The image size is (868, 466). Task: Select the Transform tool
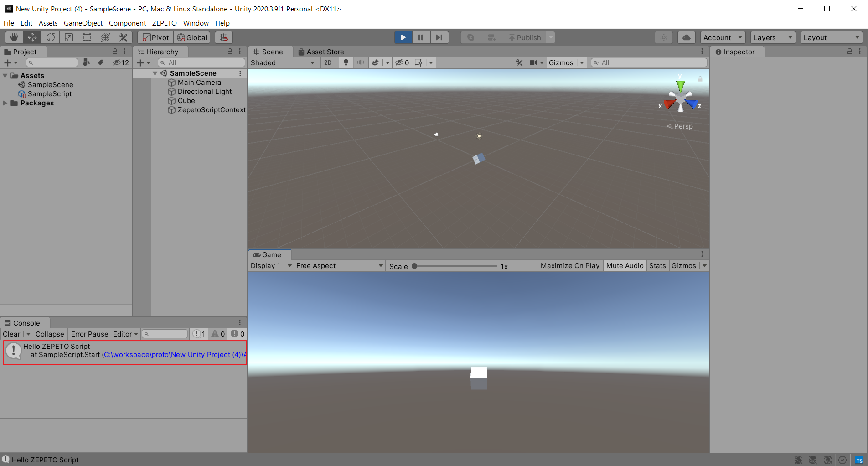click(x=105, y=37)
